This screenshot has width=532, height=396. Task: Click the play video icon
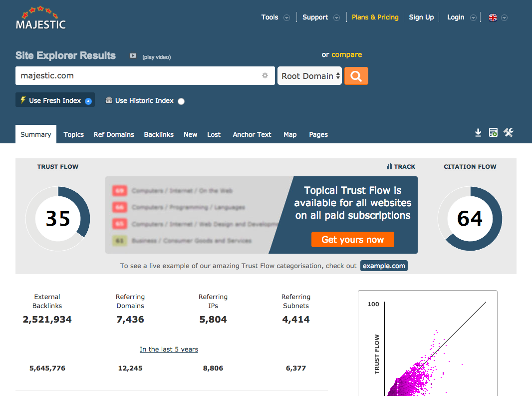tap(133, 56)
